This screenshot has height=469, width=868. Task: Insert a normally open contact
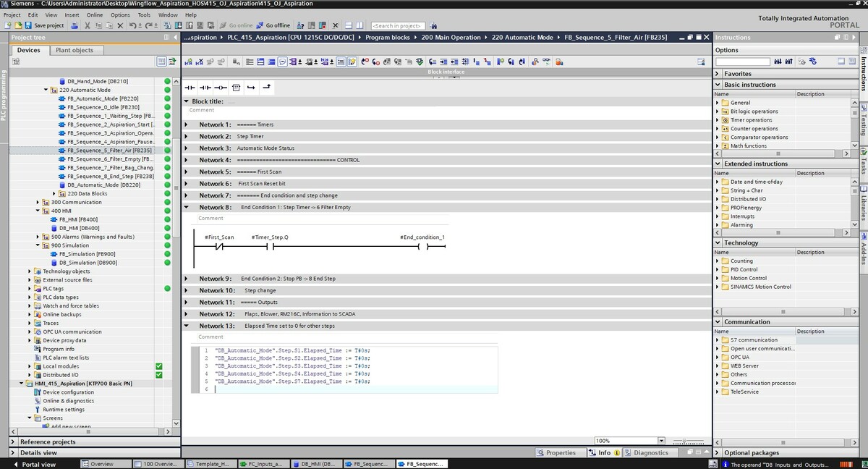[190, 88]
